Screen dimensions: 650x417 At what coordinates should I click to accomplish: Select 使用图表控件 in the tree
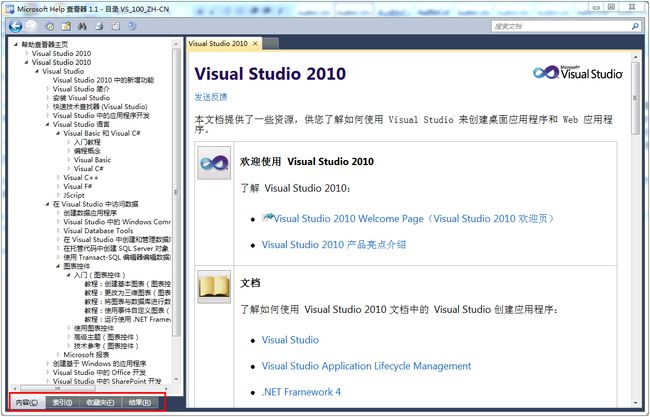click(94, 328)
